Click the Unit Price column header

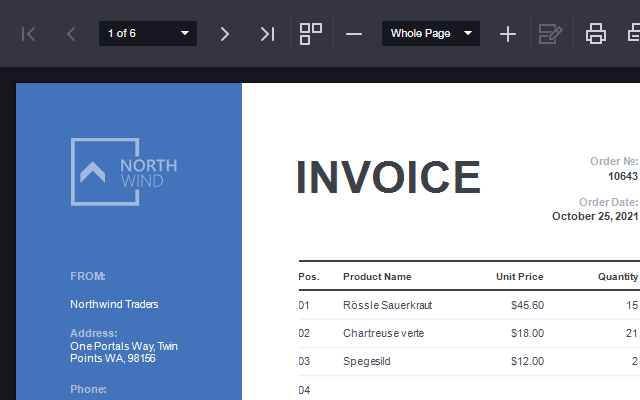point(519,277)
